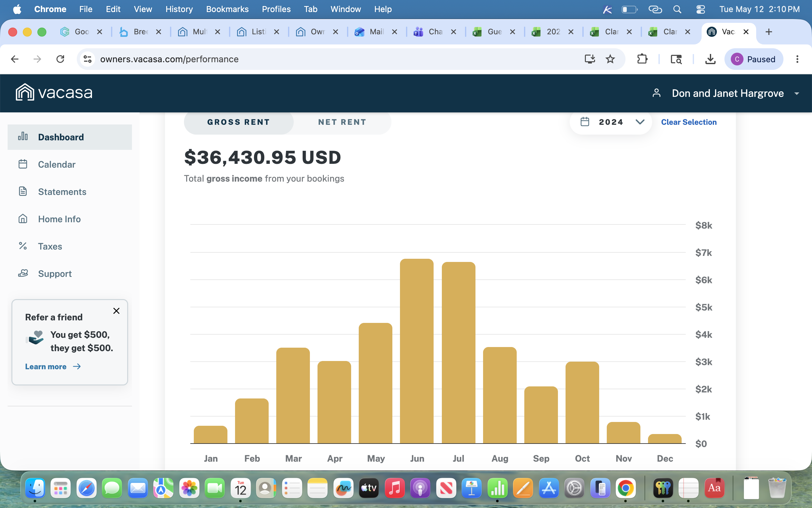Launch Safari from the Dock
This screenshot has height=508, width=812.
[x=86, y=488]
